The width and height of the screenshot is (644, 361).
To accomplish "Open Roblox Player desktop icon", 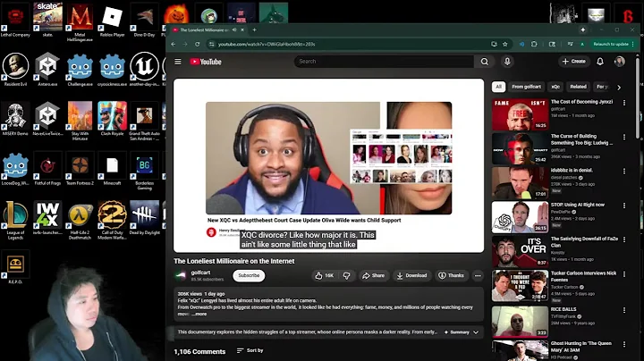I will 112,20.
